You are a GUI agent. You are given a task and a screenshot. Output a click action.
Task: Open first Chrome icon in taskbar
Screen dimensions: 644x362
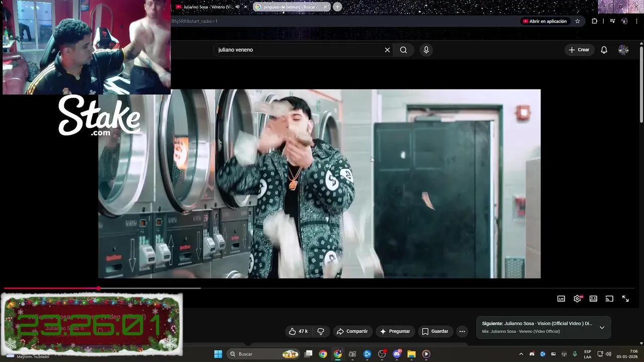coord(323,354)
